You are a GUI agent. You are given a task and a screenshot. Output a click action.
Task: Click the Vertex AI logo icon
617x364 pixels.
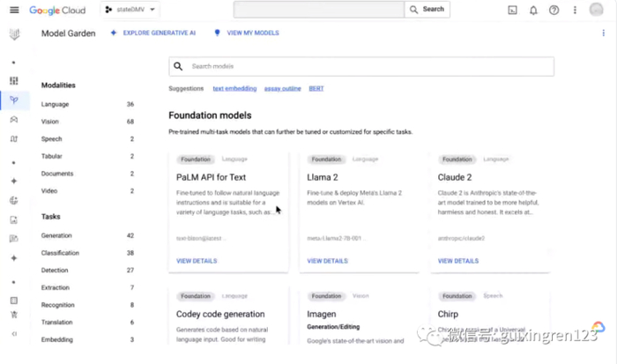pyautogui.click(x=13, y=33)
